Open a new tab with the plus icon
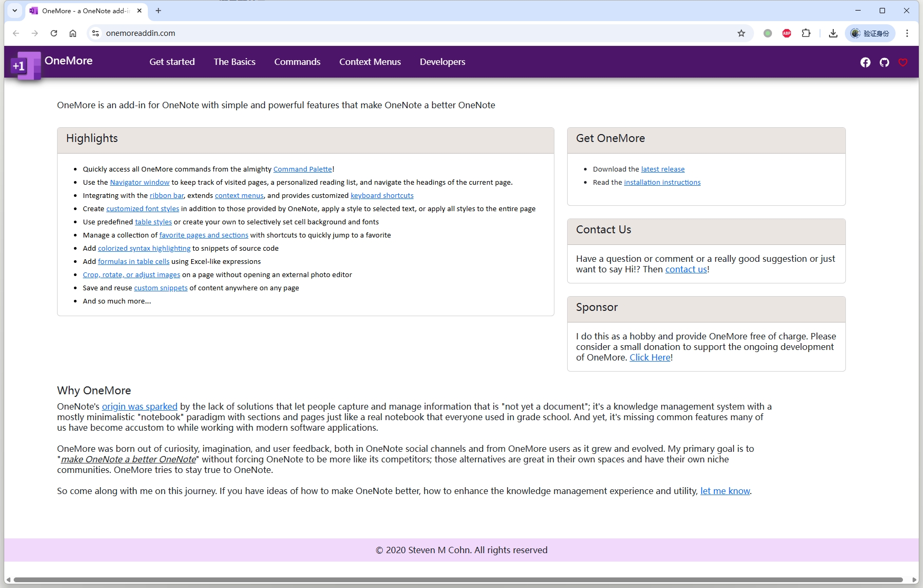This screenshot has width=923, height=588. tap(158, 11)
